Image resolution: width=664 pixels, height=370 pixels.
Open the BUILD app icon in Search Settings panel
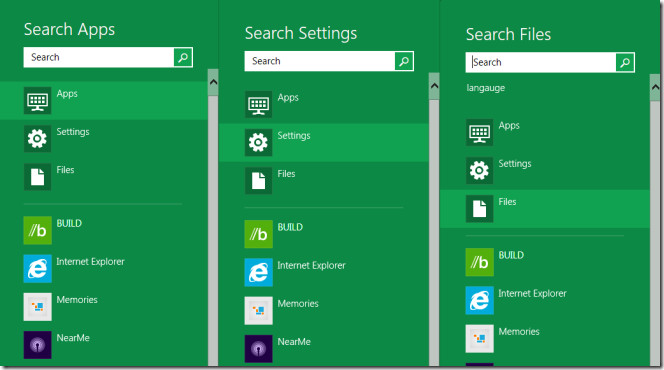(258, 234)
